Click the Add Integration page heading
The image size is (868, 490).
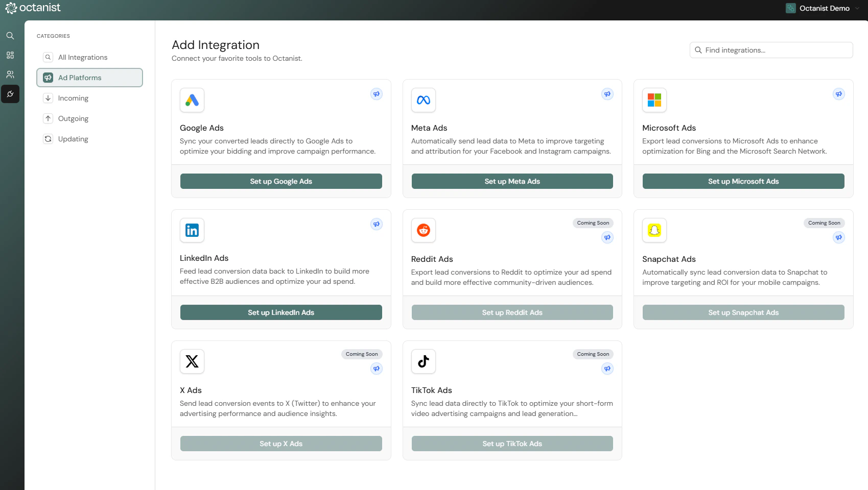(216, 45)
